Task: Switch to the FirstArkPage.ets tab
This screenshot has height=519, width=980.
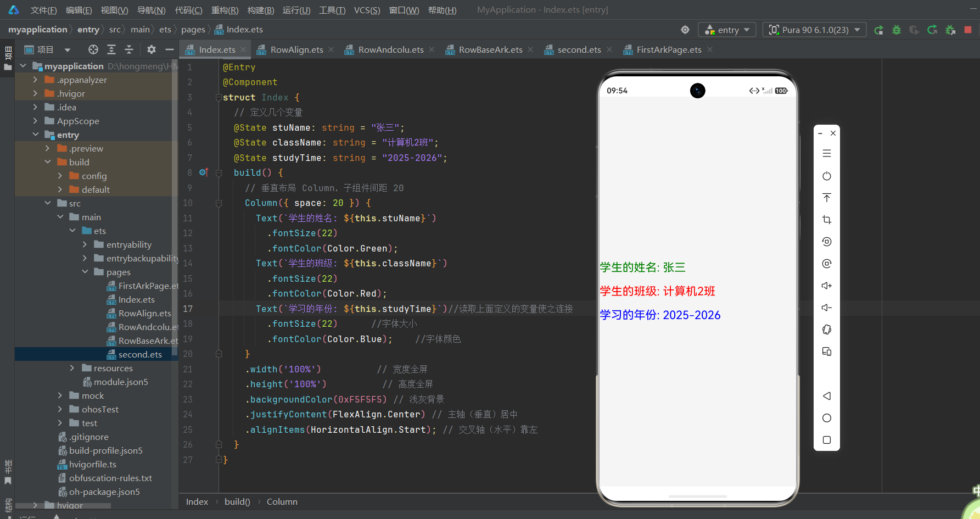Action: [x=669, y=49]
